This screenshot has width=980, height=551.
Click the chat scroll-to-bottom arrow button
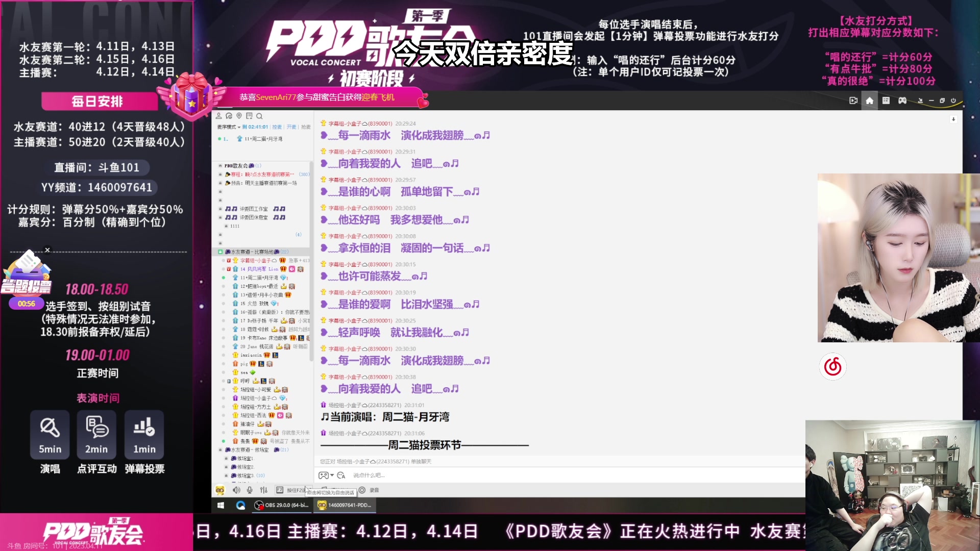(x=953, y=119)
